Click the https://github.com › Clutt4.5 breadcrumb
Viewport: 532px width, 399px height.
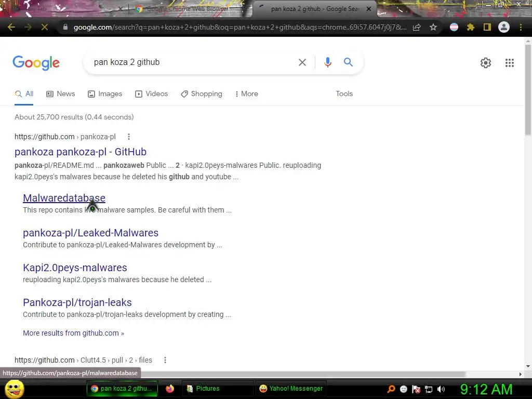[83, 360]
